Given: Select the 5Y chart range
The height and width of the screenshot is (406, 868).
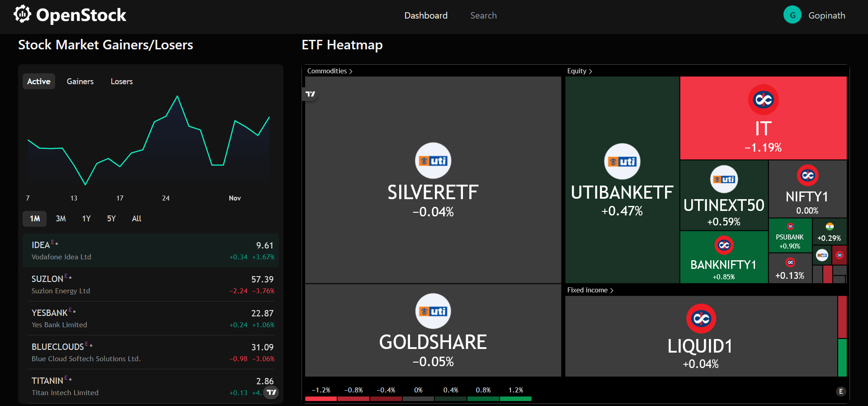Looking at the screenshot, I should pos(111,219).
